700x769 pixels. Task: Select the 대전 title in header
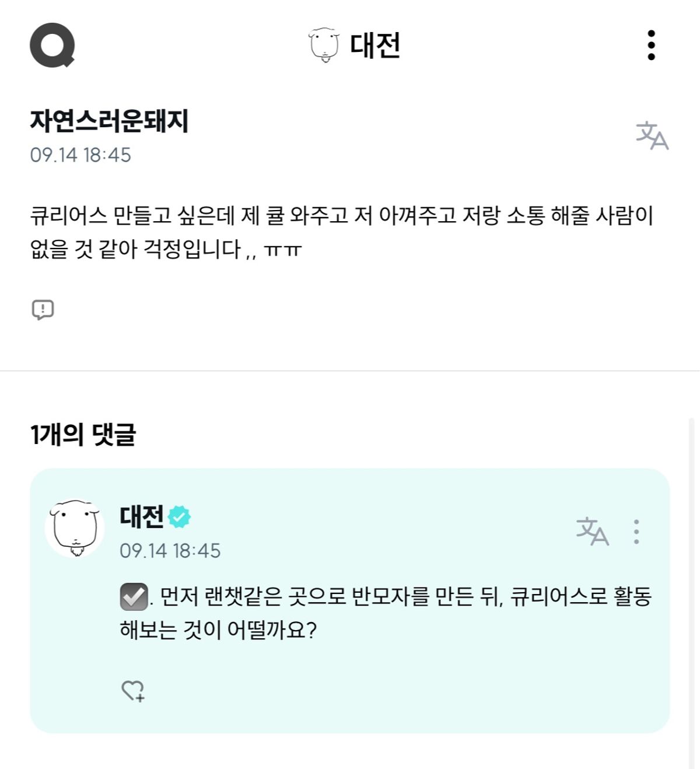375,45
